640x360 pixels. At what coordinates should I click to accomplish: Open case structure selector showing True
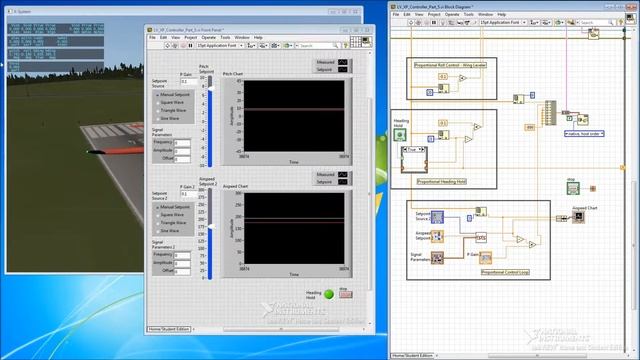tap(414, 150)
